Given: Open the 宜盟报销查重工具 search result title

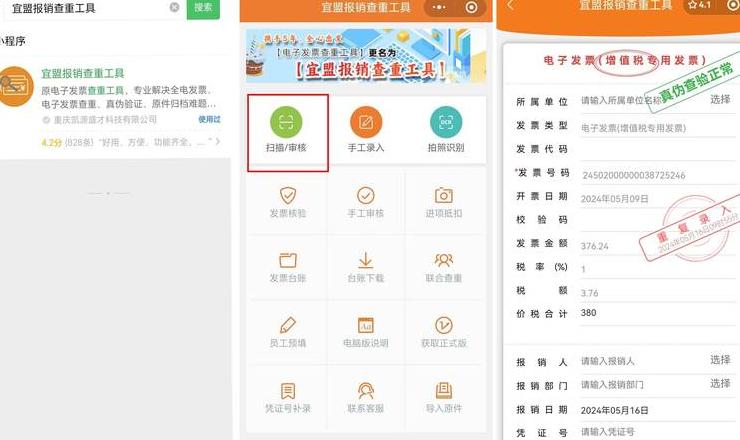Looking at the screenshot, I should click(83, 73).
